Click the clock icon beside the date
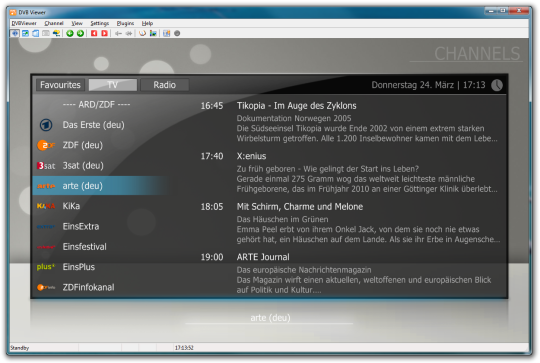 pyautogui.click(x=497, y=85)
